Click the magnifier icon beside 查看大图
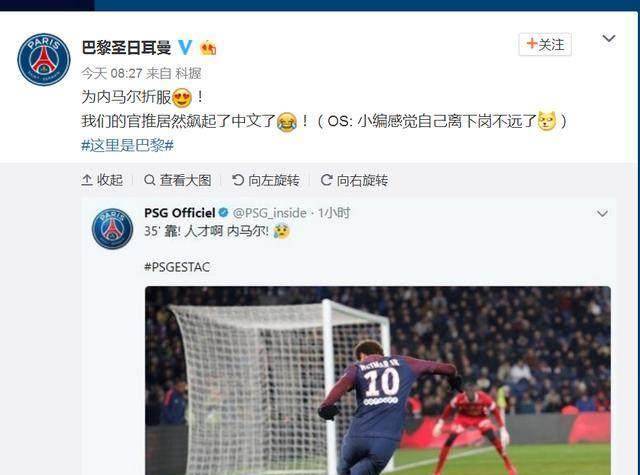Image resolution: width=640 pixels, height=475 pixels. click(149, 180)
